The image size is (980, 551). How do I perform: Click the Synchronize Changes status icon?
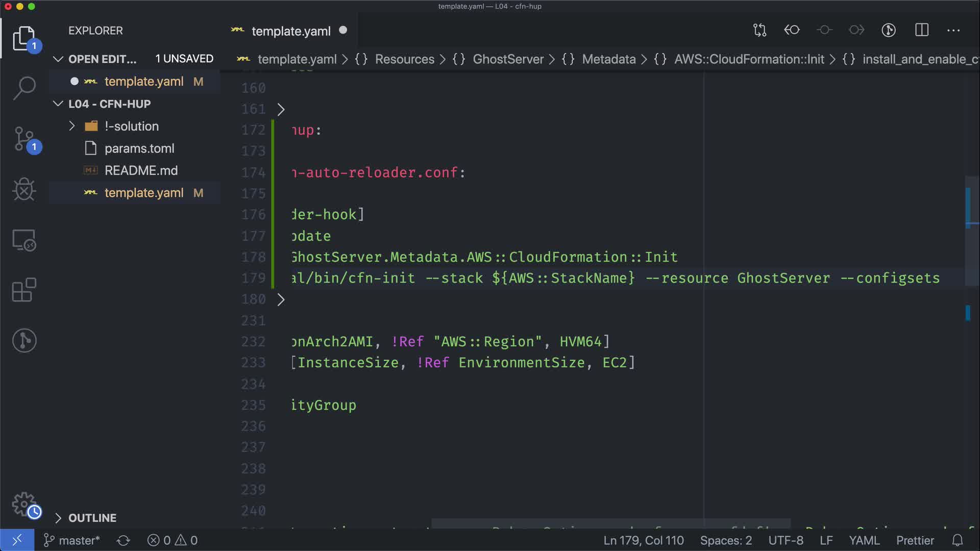point(123,540)
